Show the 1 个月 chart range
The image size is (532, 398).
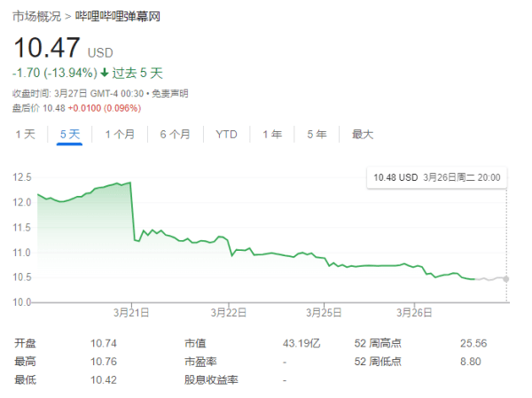(120, 135)
